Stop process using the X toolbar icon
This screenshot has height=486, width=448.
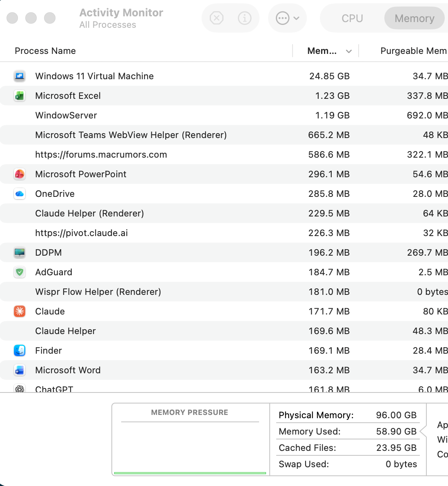[216, 18]
